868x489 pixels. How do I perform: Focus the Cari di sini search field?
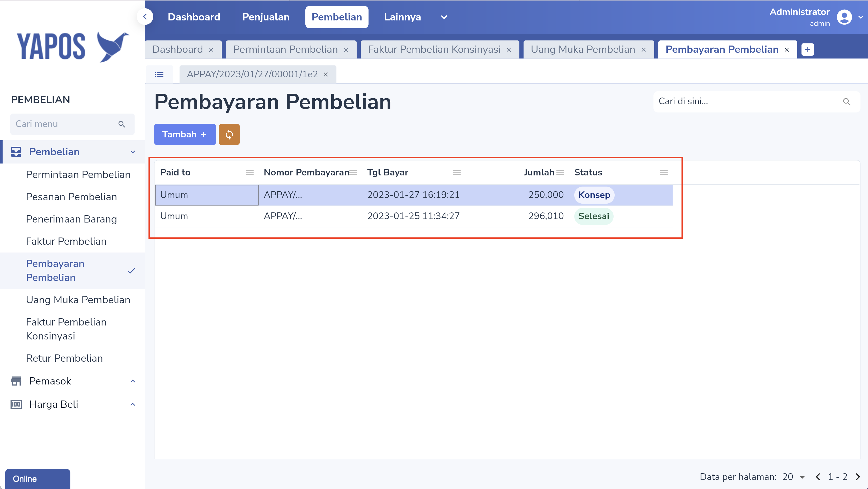coord(756,102)
